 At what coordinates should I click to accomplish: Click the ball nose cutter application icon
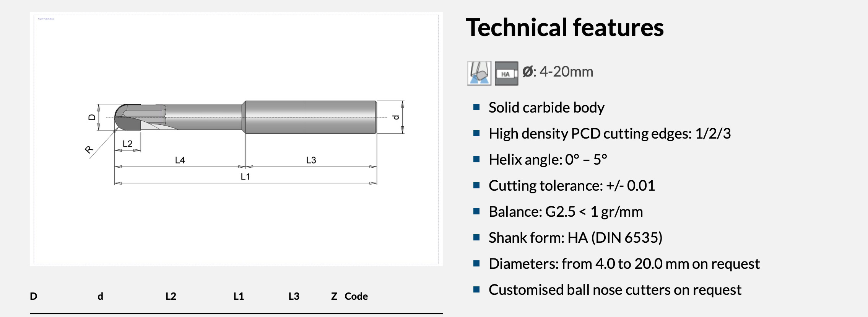tap(479, 73)
